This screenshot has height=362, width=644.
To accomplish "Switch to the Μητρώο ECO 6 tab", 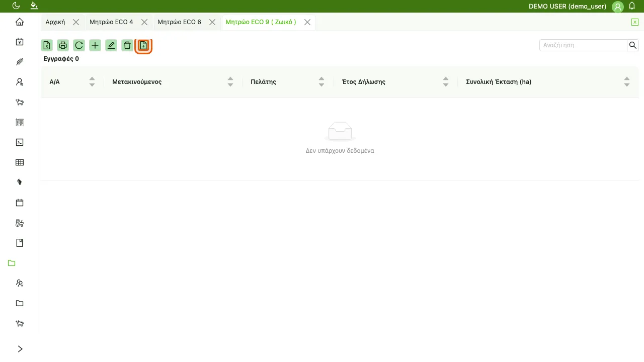I will [179, 22].
